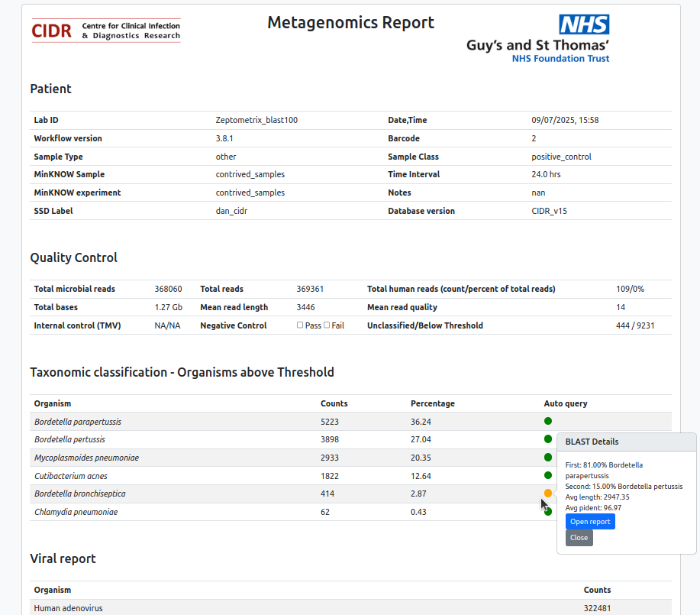This screenshot has width=700, height=615.
Task: Click the Chlamydia pneumoniae auto query dot
Action: [549, 512]
